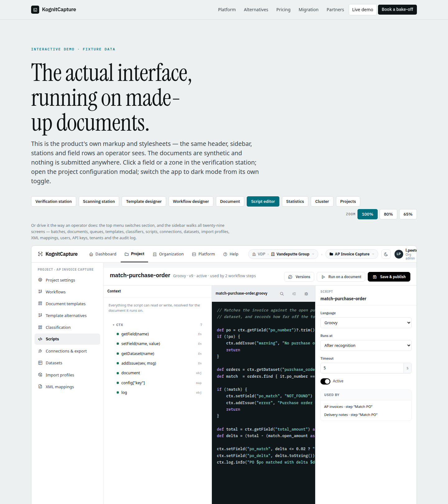Click the Live demo button in the site header
This screenshot has width=448, height=504.
[362, 10]
